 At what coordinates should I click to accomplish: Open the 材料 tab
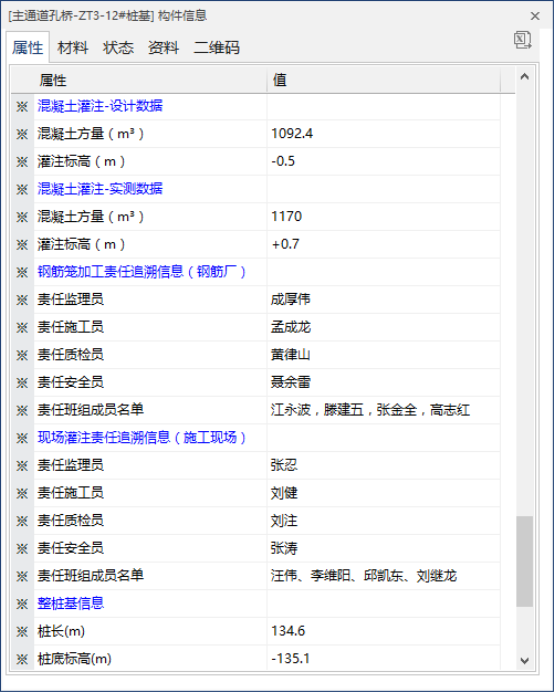pyautogui.click(x=73, y=48)
